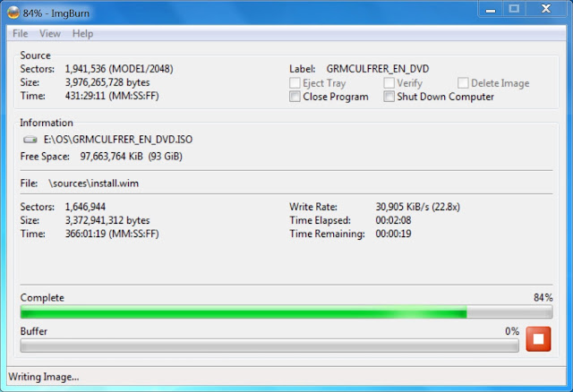The height and width of the screenshot is (392, 573).
Task: Click the source size 3,976,265,728 bytes
Action: [107, 82]
